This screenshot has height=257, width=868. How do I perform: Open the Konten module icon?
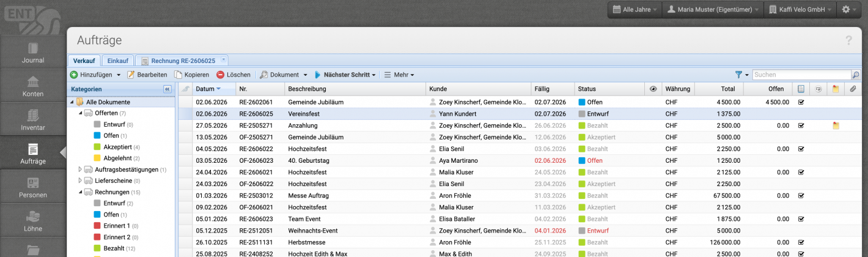[32, 83]
